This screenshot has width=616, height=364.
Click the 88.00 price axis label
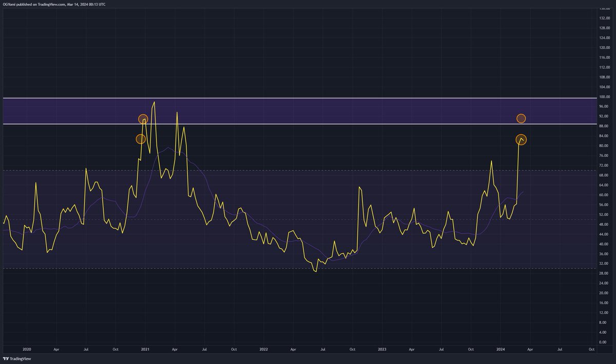tap(605, 126)
